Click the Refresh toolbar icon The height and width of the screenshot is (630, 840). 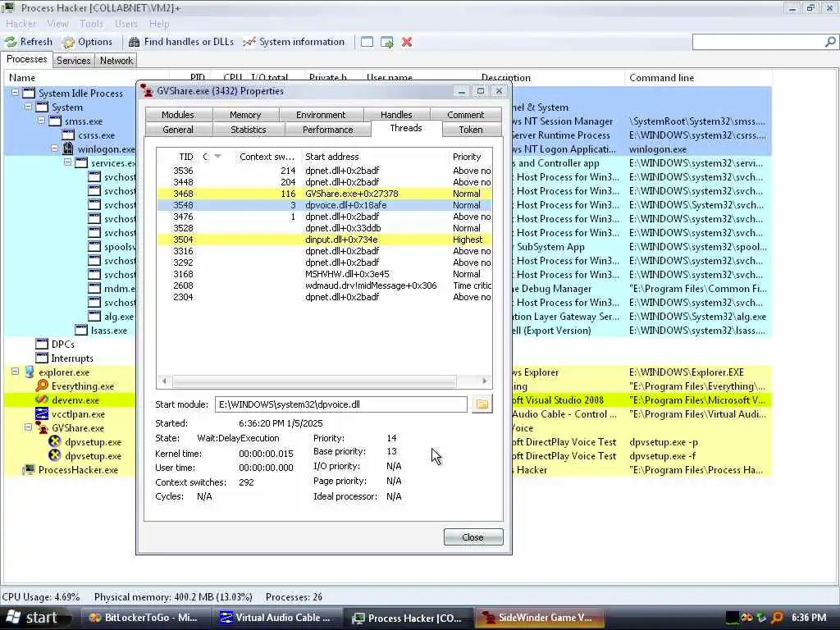(11, 42)
